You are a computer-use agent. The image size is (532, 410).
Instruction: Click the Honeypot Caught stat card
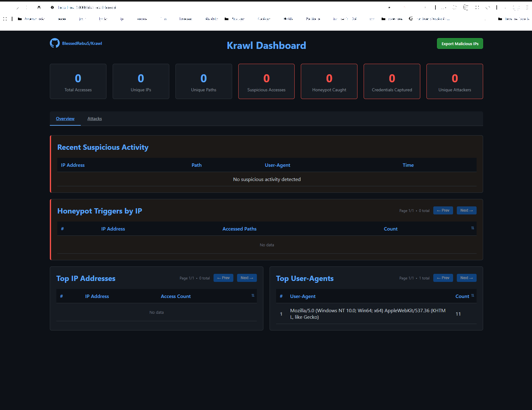[329, 81]
